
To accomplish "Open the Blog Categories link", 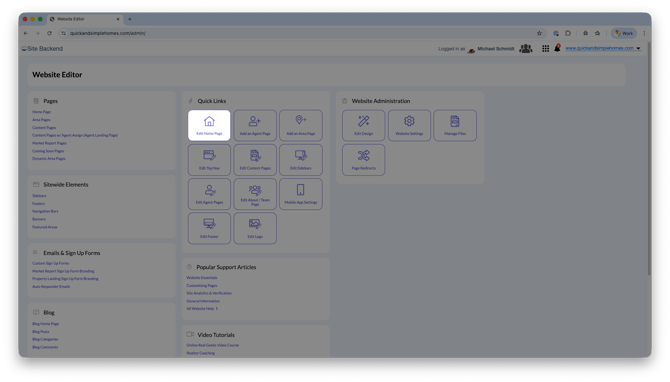I will [45, 339].
